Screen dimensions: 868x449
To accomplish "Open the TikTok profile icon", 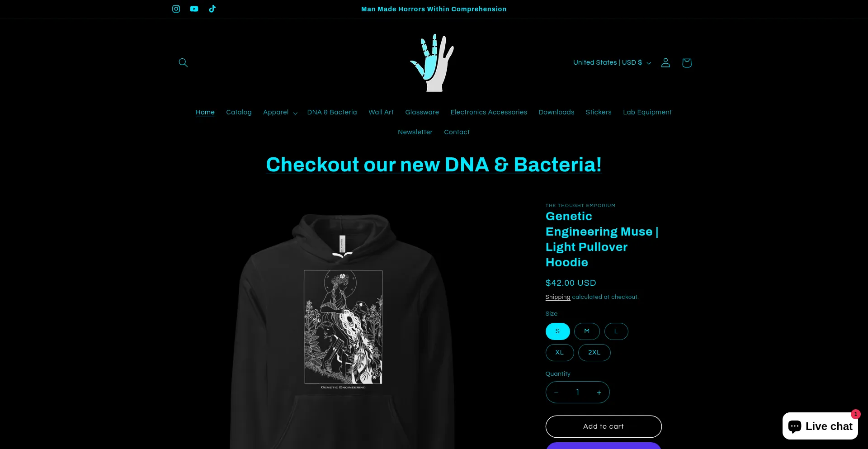I will [212, 9].
